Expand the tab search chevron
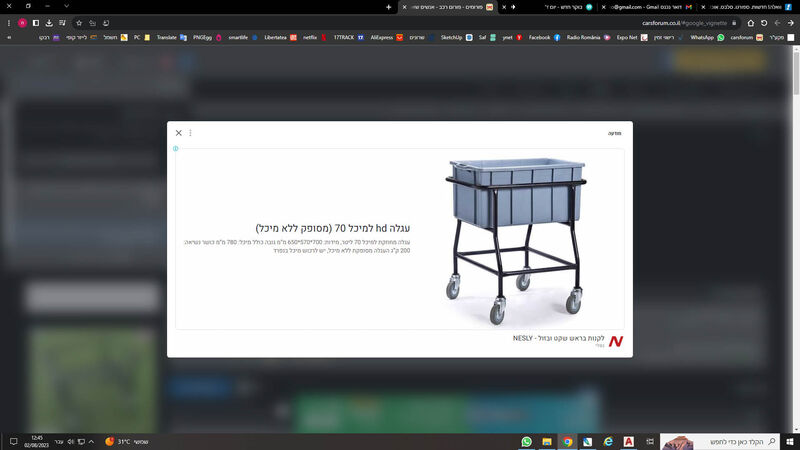Viewport: 800px width, 450px height. pyautogui.click(x=66, y=6)
